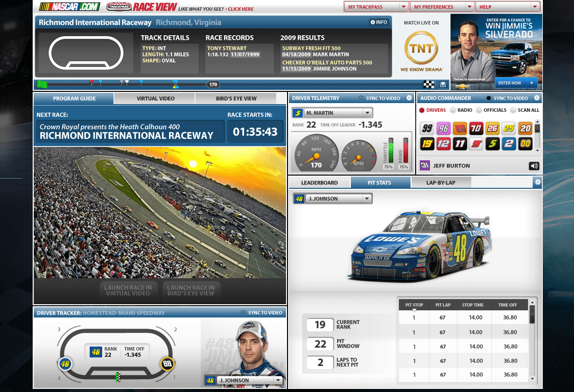Select the number 9 car icon
Image resolution: width=574 pixels, height=392 pixels.
[x=476, y=144]
